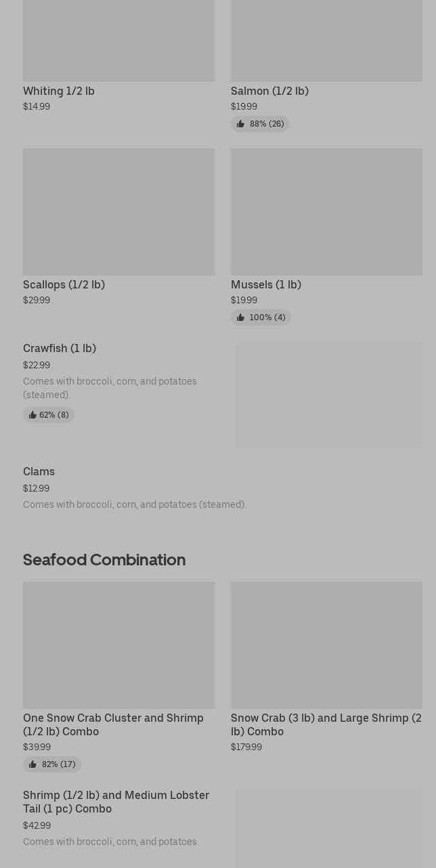Open the One Snow Crab Cluster combo photo
The image size is (436, 868).
118,645
